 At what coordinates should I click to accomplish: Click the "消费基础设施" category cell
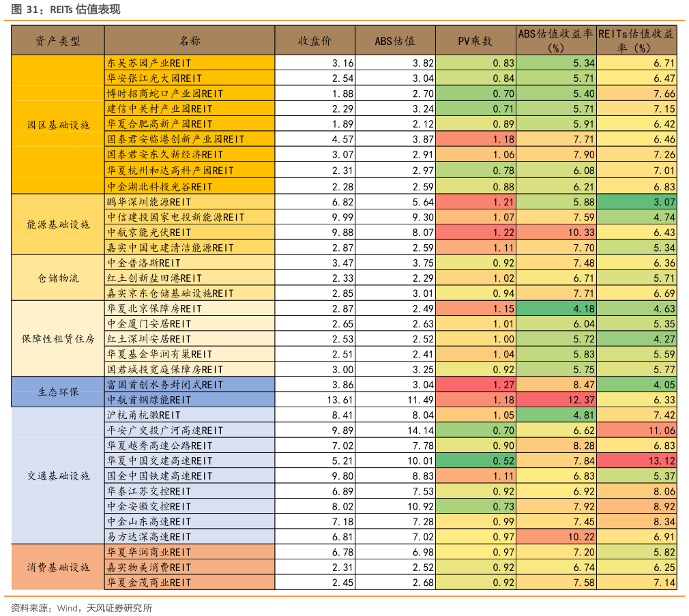click(x=58, y=568)
